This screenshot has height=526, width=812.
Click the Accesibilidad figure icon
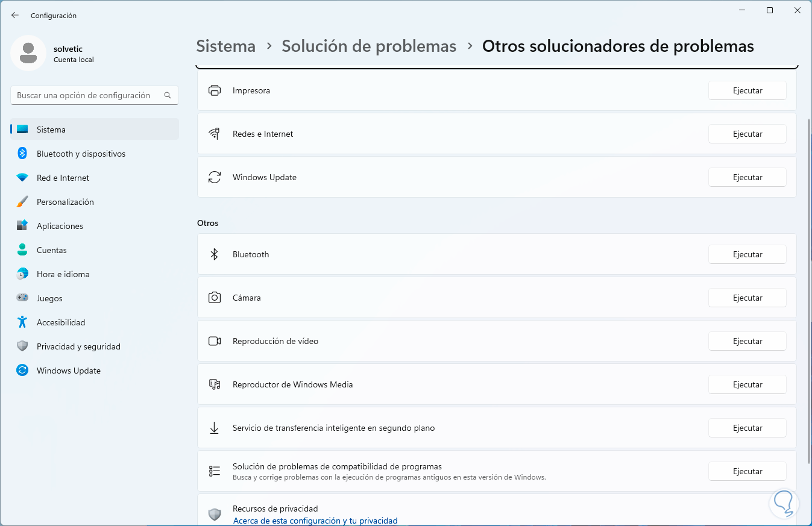pyautogui.click(x=22, y=322)
